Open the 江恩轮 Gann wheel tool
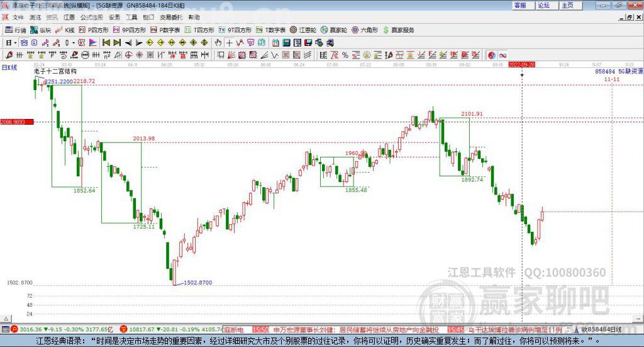 [303, 30]
